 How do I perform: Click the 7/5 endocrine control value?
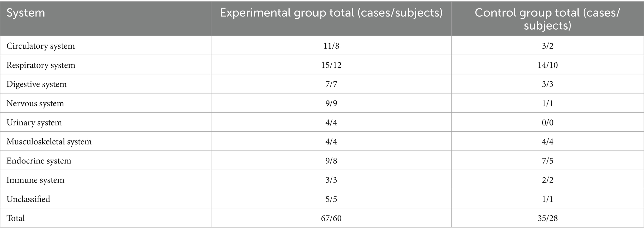pyautogui.click(x=547, y=161)
